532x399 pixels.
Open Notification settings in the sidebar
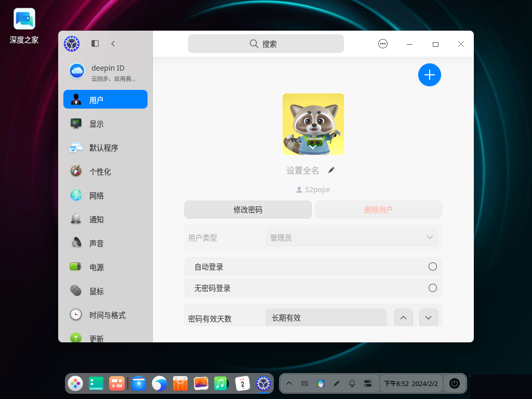click(x=96, y=219)
